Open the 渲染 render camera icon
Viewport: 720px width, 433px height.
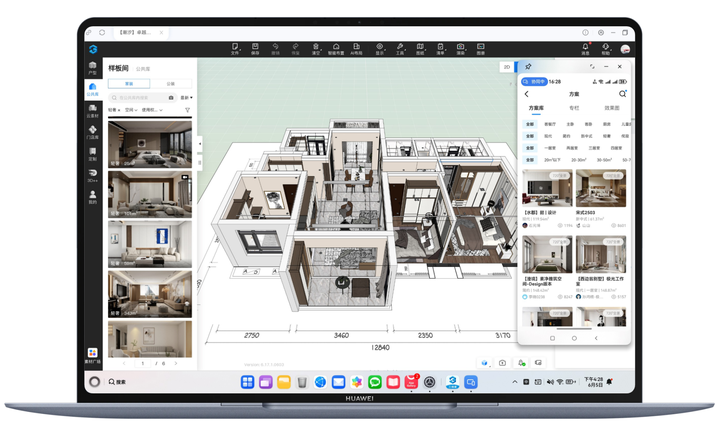click(460, 49)
